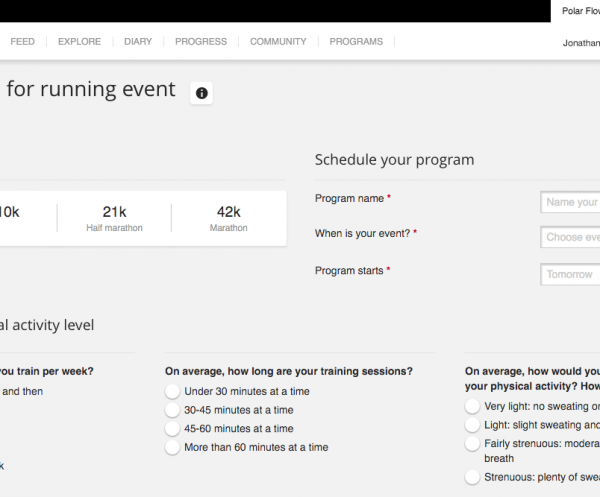Choose 30-45 minutes at a time

[173, 410]
